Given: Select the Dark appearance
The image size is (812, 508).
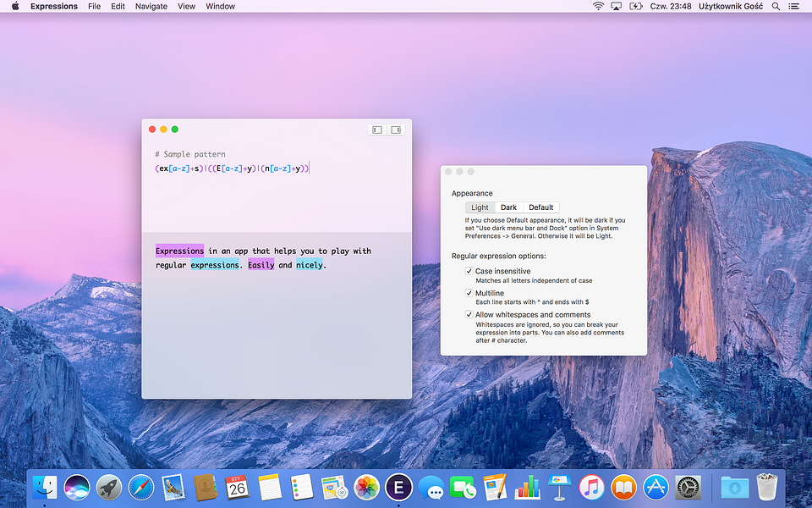Looking at the screenshot, I should coord(508,207).
